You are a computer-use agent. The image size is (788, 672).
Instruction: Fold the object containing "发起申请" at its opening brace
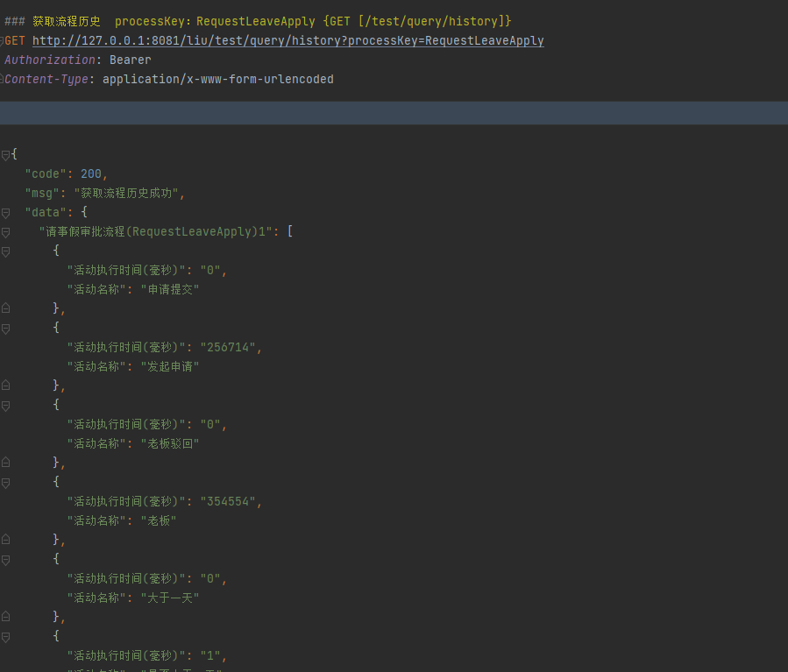(5, 329)
